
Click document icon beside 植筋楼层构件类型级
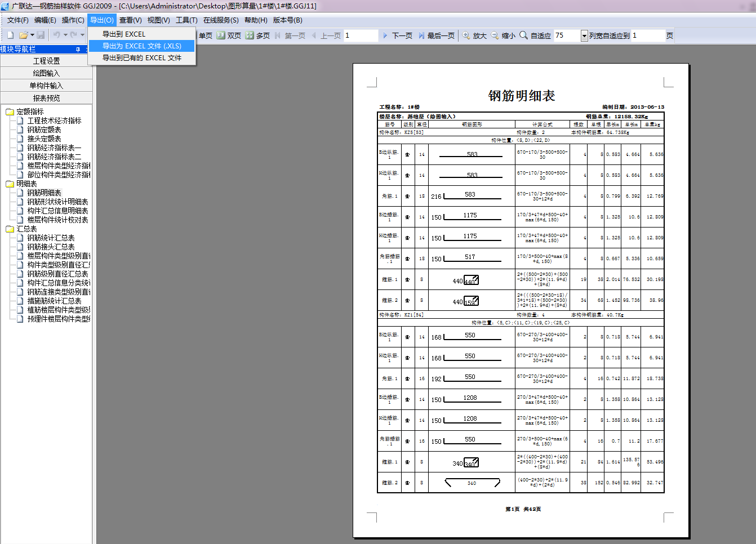[x=20, y=310]
